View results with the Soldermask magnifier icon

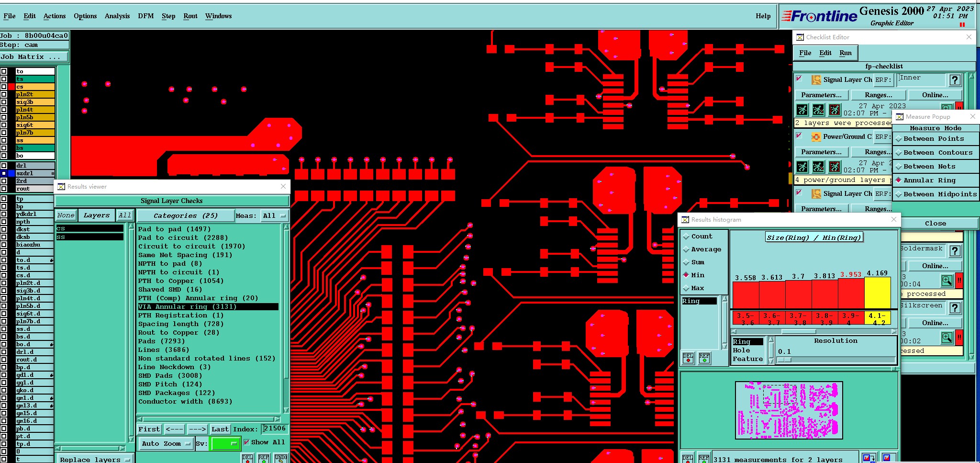point(947,281)
